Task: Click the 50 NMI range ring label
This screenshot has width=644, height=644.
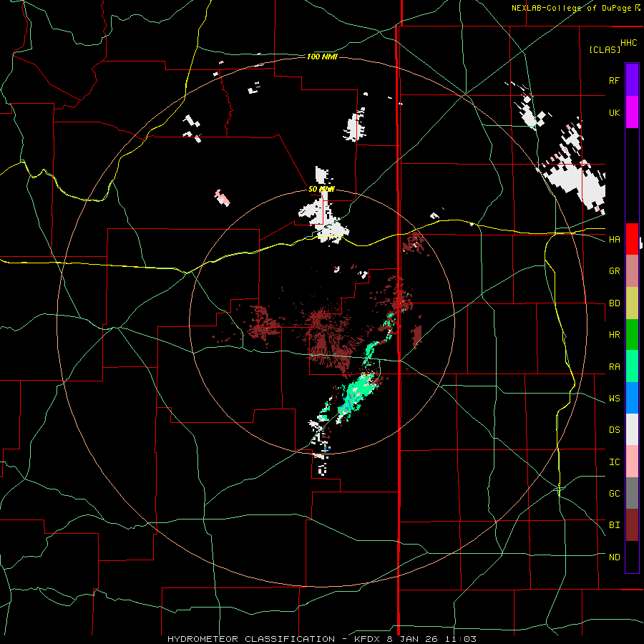Action: 321,190
